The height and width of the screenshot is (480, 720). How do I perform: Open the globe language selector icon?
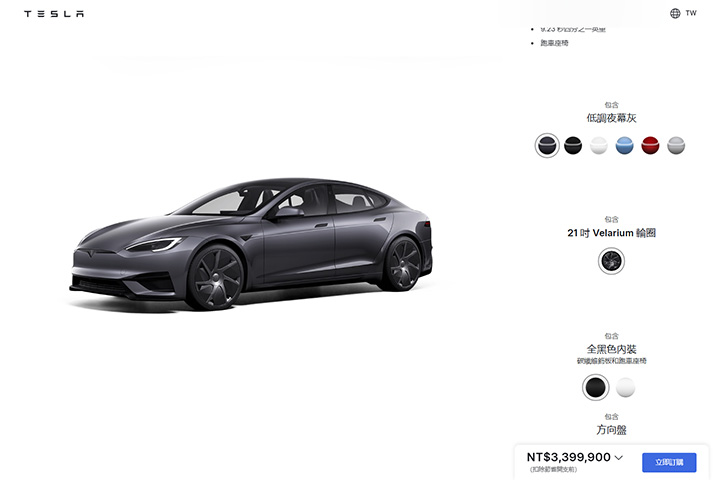click(675, 13)
